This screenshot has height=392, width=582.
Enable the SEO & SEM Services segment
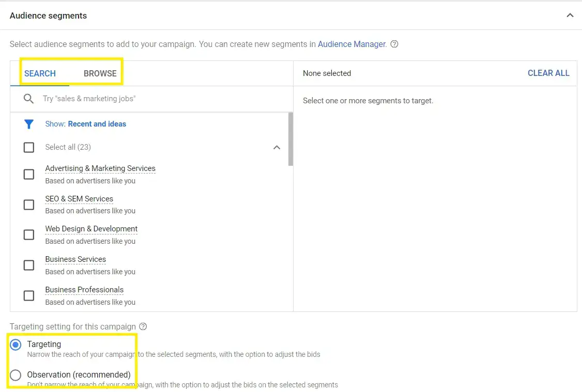(x=29, y=205)
